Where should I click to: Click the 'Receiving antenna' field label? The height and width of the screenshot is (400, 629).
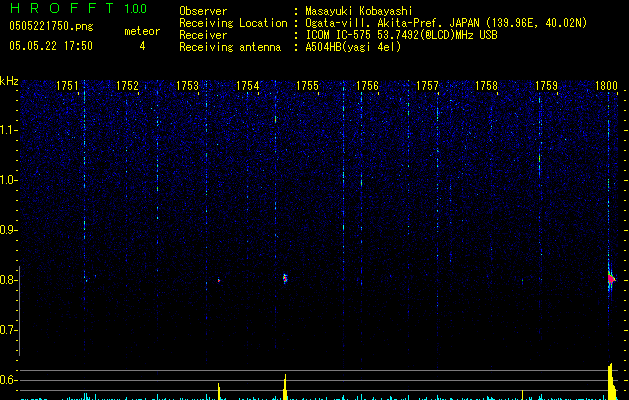(230, 47)
